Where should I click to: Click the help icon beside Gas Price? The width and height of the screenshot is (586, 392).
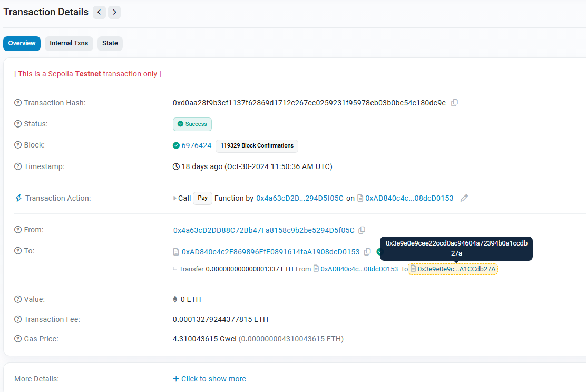18,339
